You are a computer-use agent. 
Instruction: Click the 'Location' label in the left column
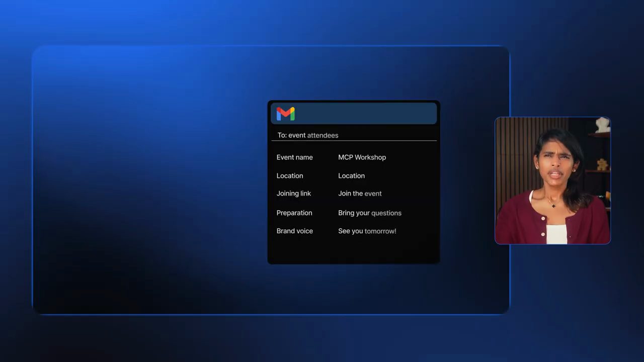point(290,176)
